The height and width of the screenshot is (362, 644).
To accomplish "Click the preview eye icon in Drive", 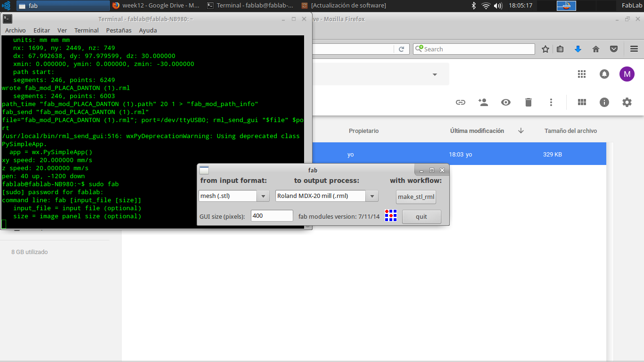I will (x=506, y=102).
